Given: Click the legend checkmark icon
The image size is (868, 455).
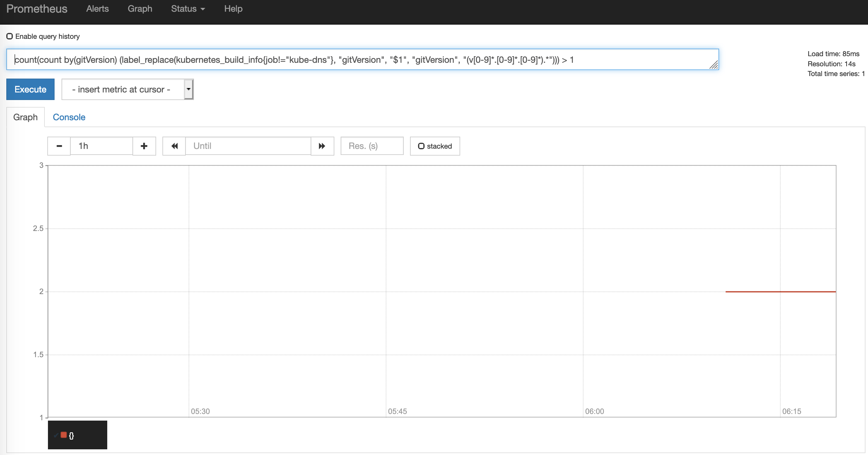Looking at the screenshot, I should 56,435.
